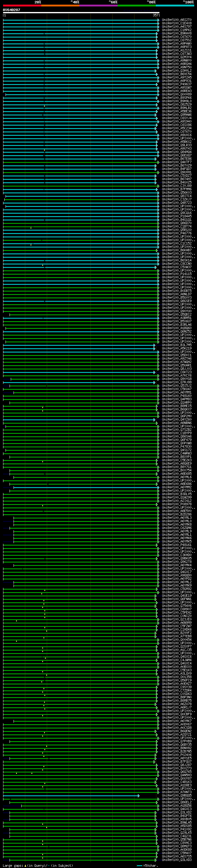Image resolution: width=197 pixels, height=868 pixels.
Task: Select hit label UniRef100_Q3HVL2
Action: (177, 71)
